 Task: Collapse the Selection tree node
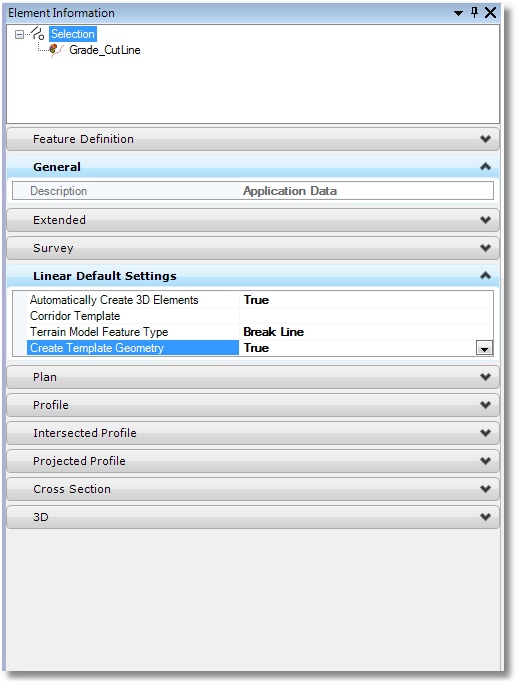(19, 34)
